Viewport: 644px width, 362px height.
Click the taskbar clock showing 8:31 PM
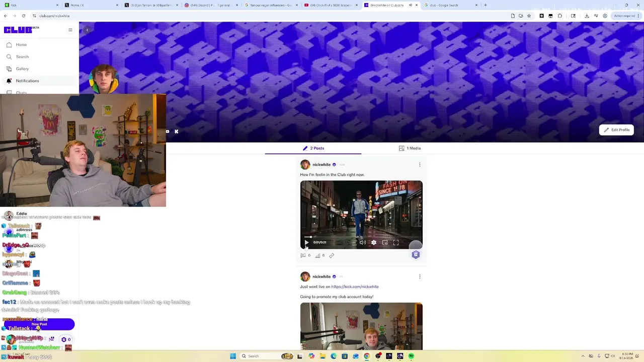[x=627, y=356]
